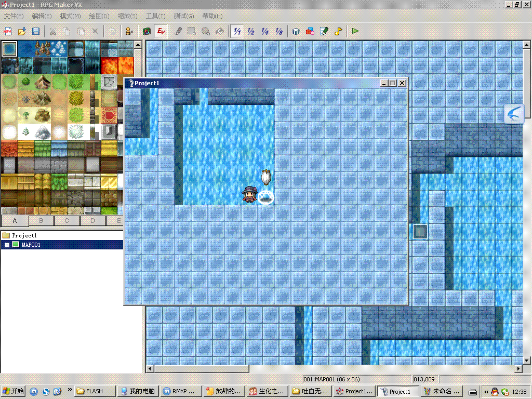Select the Flood Fill bucket tool

(220, 31)
